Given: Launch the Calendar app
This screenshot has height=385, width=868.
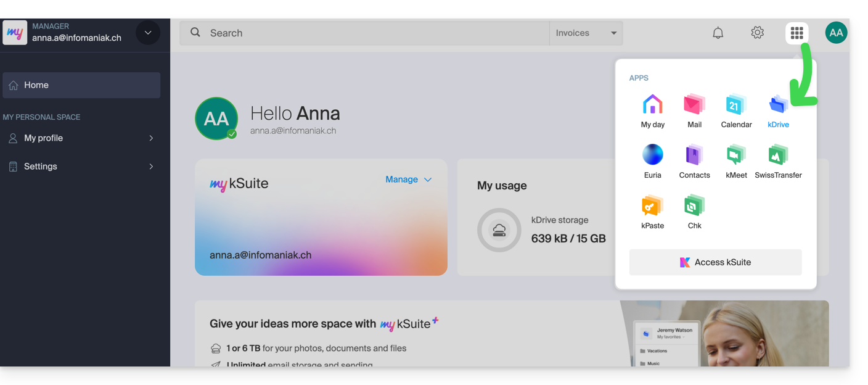Looking at the screenshot, I should pos(736,105).
